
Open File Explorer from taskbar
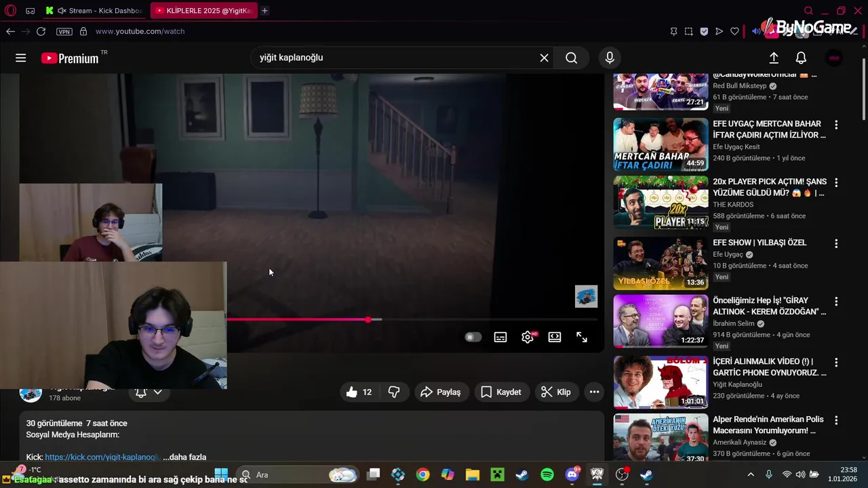point(473,475)
